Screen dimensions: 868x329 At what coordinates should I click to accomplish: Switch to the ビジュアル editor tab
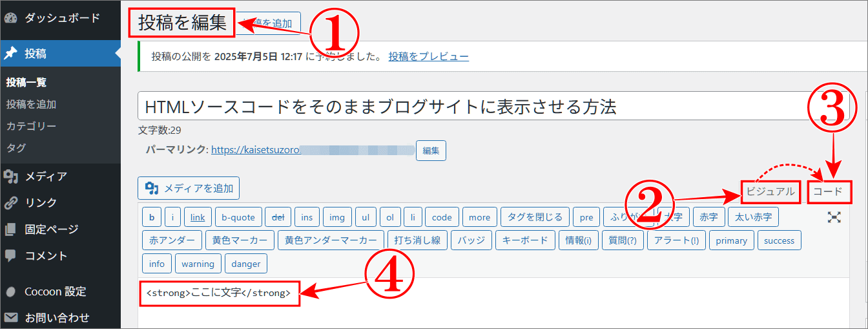[x=770, y=192]
